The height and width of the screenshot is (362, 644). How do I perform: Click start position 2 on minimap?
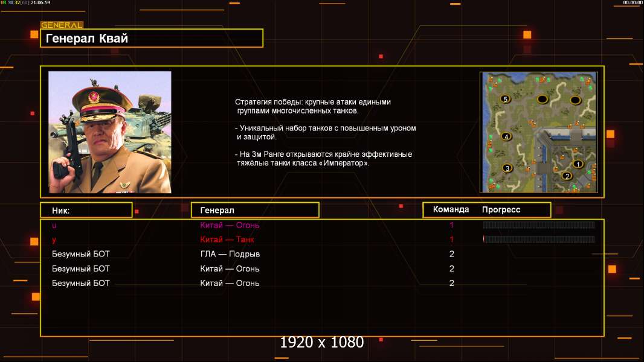click(x=567, y=176)
